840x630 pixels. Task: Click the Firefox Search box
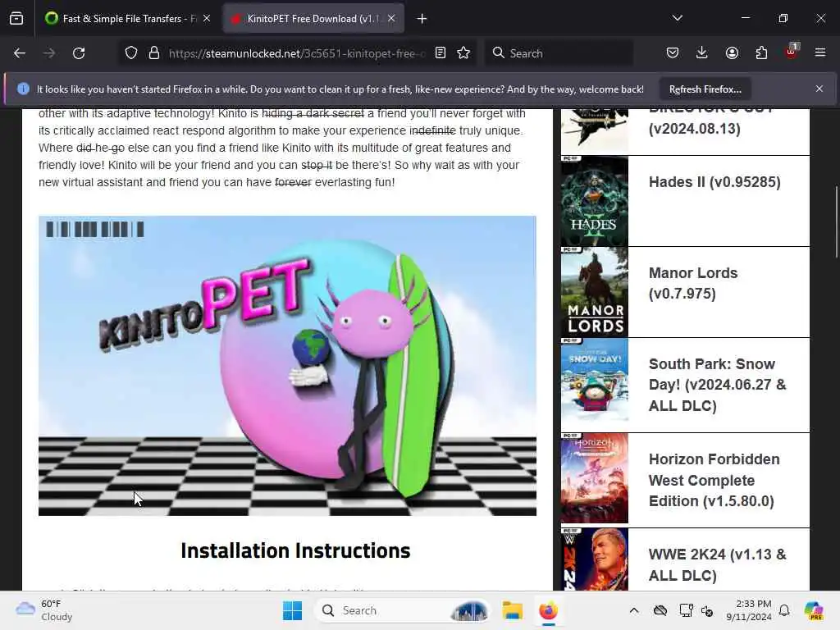(x=559, y=53)
